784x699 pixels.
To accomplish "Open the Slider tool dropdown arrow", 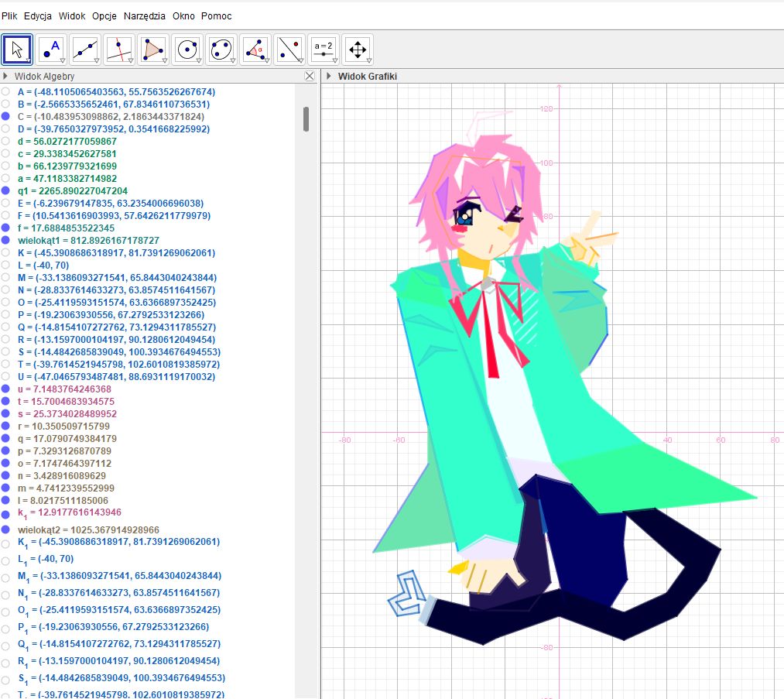I will pos(334,60).
